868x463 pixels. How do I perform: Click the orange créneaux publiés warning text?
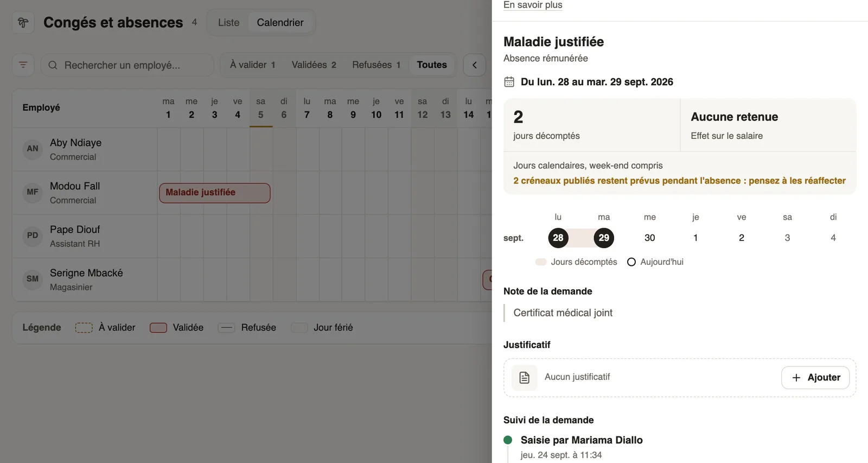coord(680,181)
